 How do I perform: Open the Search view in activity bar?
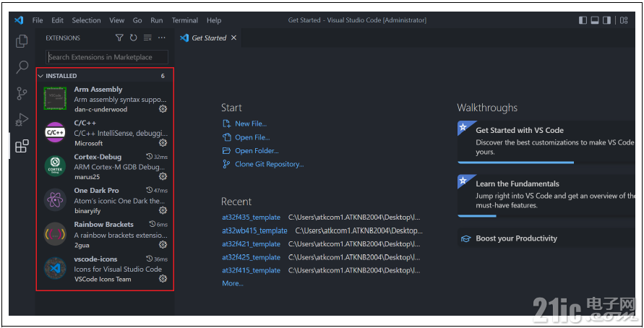pos(22,67)
